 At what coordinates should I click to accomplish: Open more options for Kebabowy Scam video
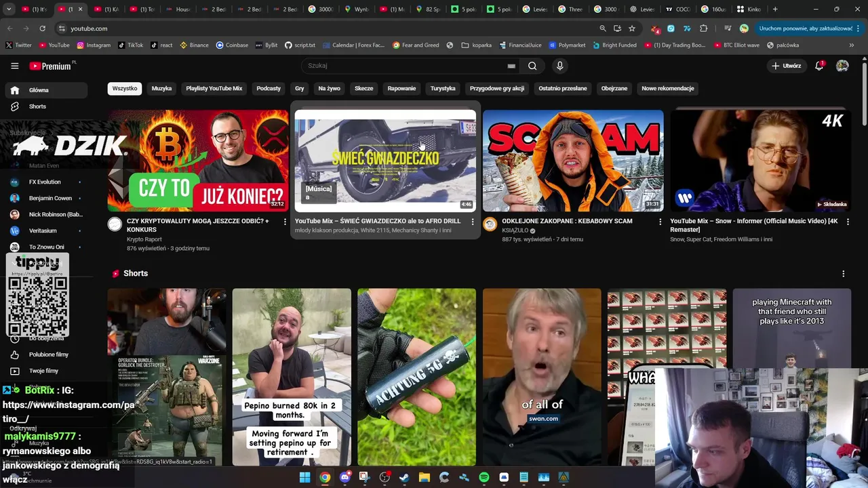(x=660, y=222)
